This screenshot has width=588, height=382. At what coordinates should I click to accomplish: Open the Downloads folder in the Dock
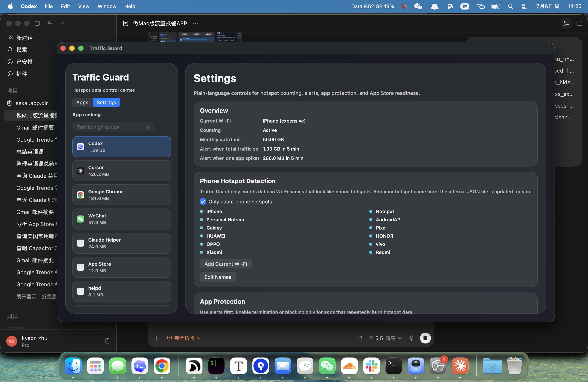[x=492, y=366]
